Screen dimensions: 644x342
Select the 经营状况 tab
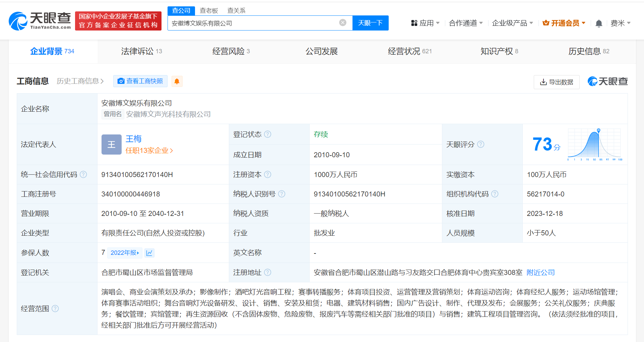point(409,51)
